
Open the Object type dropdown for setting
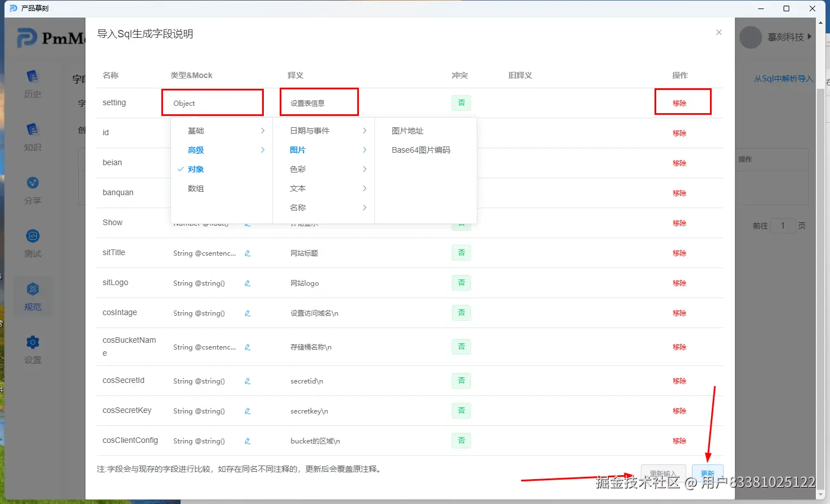pyautogui.click(x=212, y=103)
